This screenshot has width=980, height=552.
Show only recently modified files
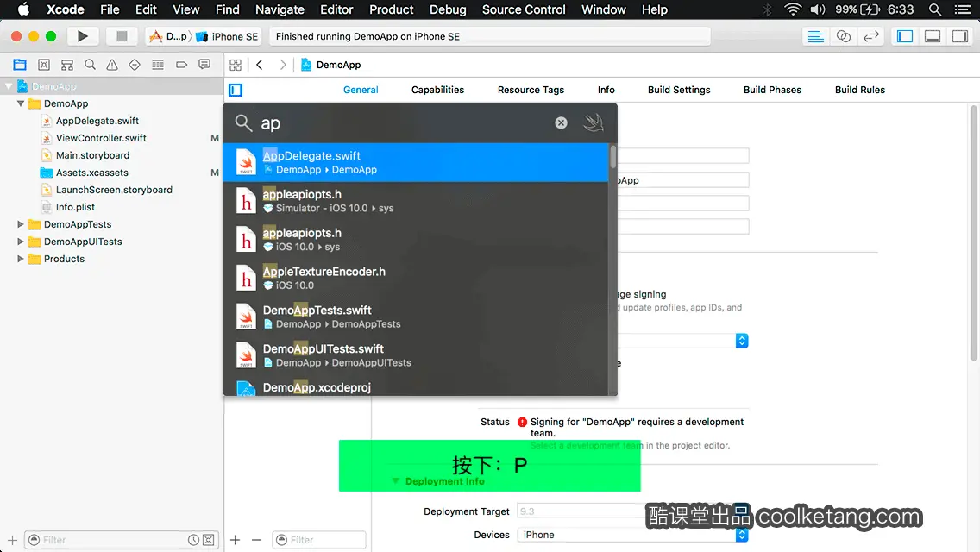coord(194,540)
